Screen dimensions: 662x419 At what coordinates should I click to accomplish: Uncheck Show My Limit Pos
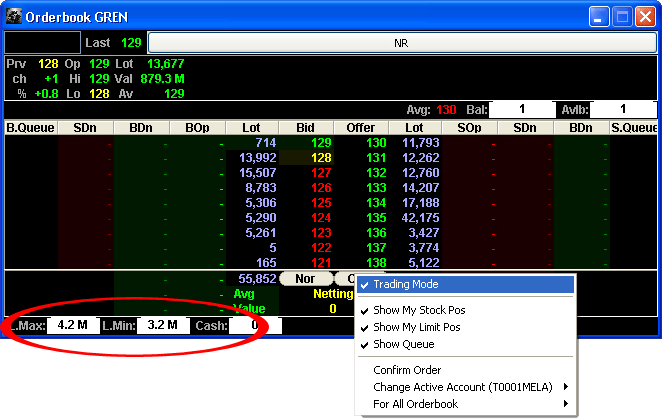point(465,327)
